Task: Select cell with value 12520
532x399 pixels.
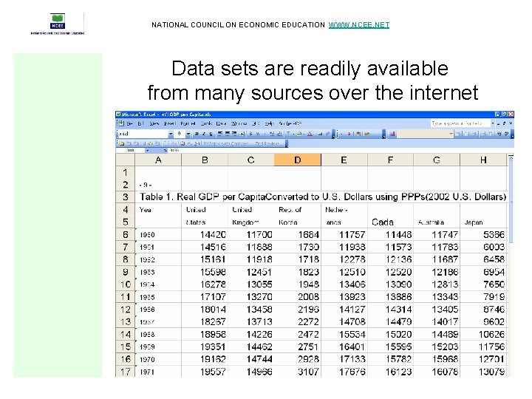Action: click(391, 272)
